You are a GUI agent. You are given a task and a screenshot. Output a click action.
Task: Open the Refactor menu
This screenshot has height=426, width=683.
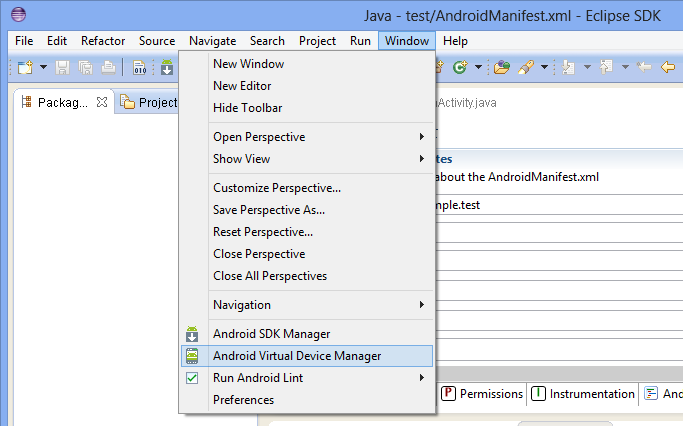click(103, 41)
